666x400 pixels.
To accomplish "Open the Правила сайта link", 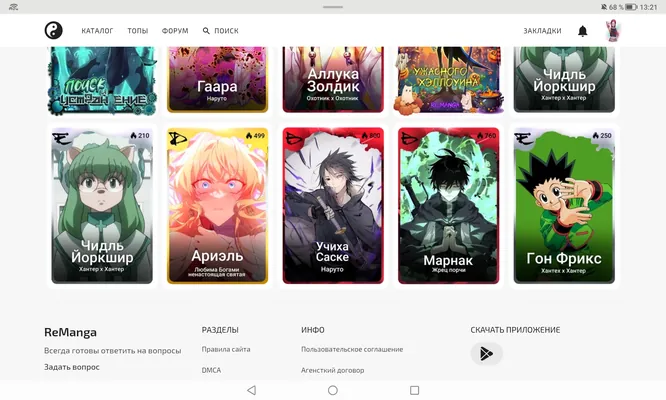I will tap(226, 349).
